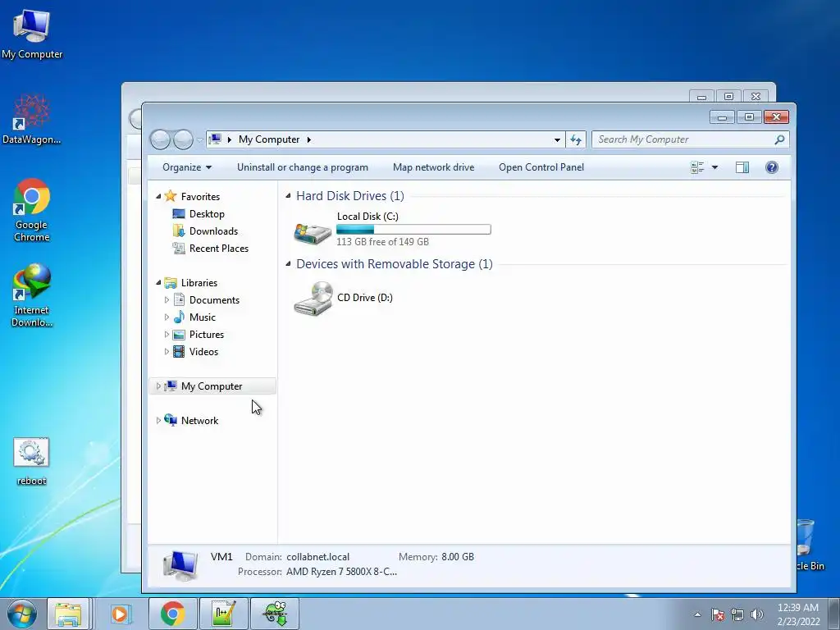Show hidden tray icons arrow

pyautogui.click(x=697, y=614)
